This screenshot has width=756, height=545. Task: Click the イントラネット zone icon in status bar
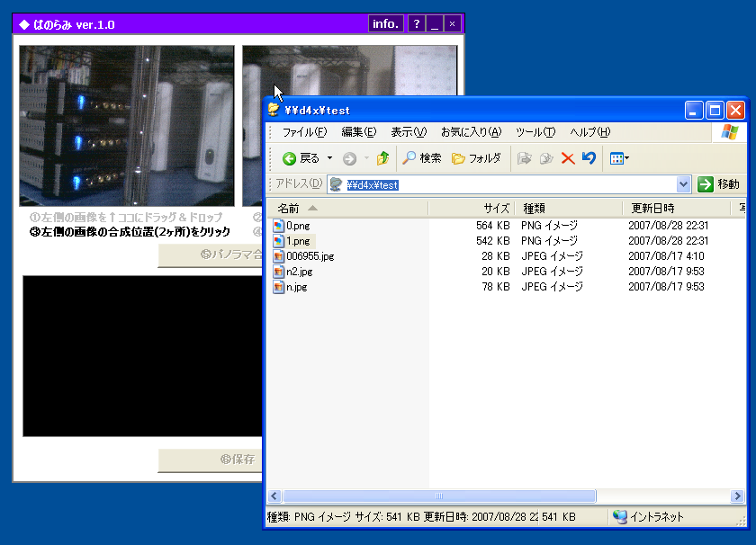click(x=620, y=517)
